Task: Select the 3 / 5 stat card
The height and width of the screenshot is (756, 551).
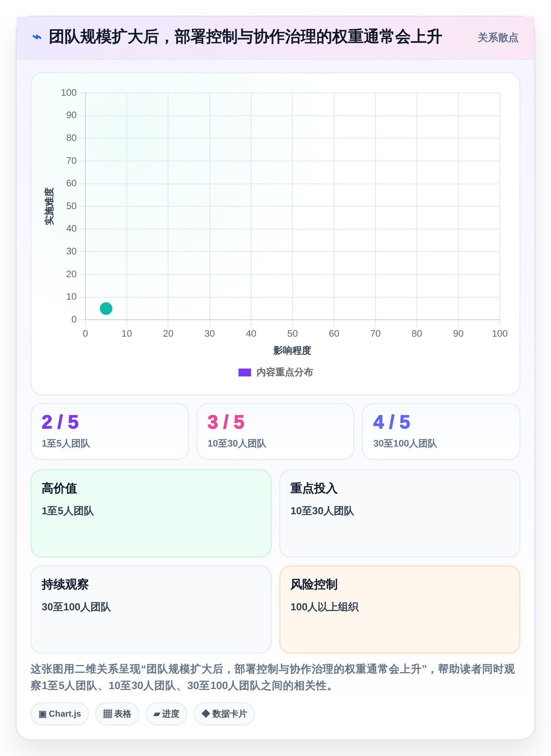Action: 275,432
